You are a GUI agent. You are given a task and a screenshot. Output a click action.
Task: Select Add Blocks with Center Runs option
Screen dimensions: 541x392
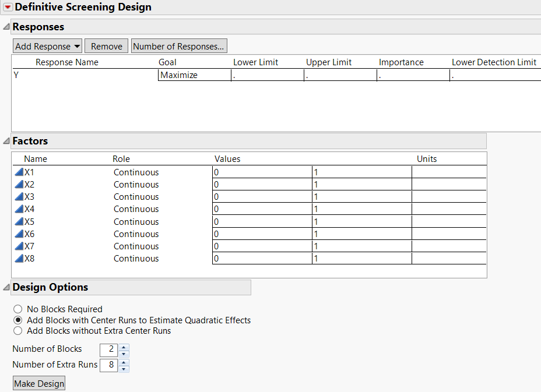tap(18, 320)
